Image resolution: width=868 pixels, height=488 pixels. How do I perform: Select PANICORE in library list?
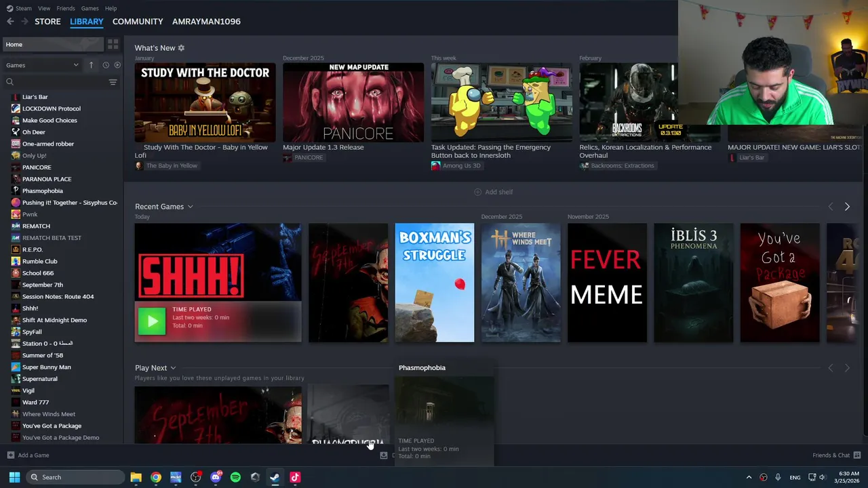coord(37,167)
